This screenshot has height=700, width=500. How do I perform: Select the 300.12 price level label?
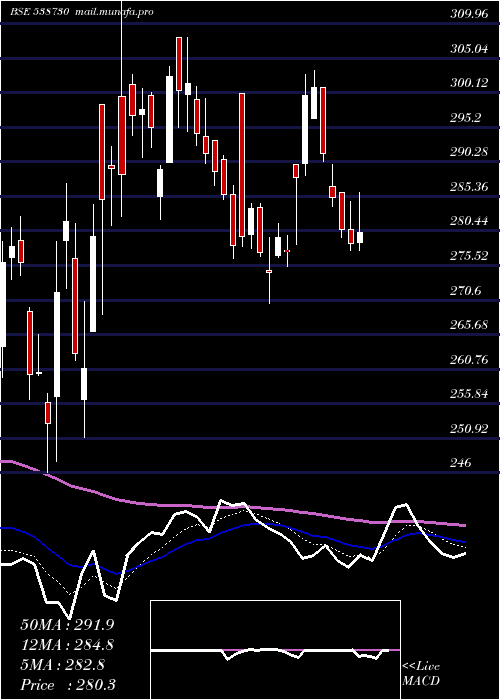click(x=469, y=83)
